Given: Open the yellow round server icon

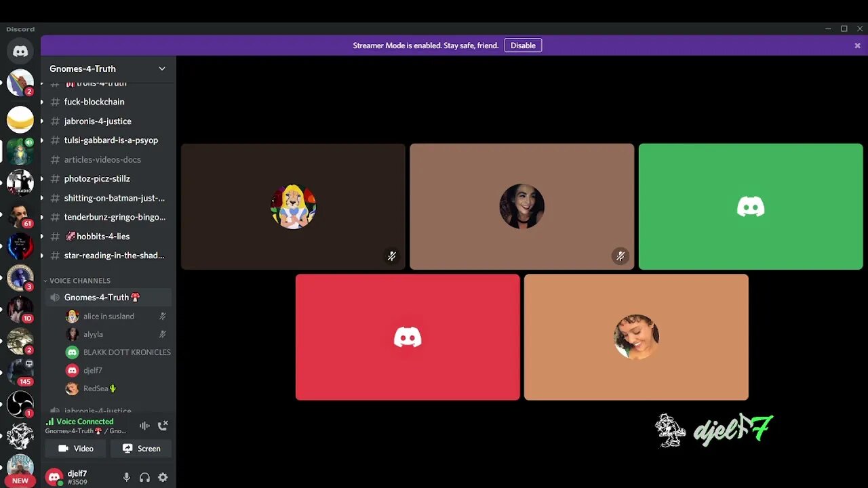Looking at the screenshot, I should click(20, 119).
